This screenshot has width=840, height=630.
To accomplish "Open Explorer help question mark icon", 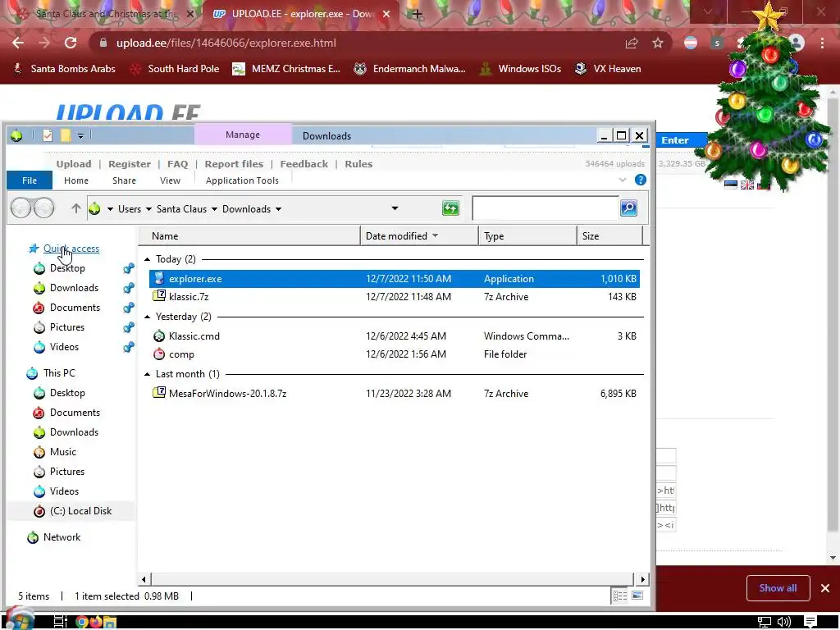I will point(640,180).
